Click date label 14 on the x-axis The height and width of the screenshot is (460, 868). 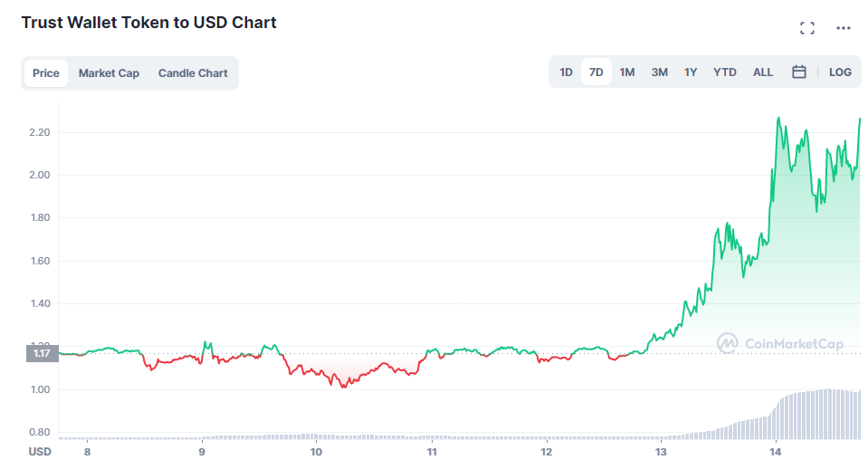coord(776,452)
